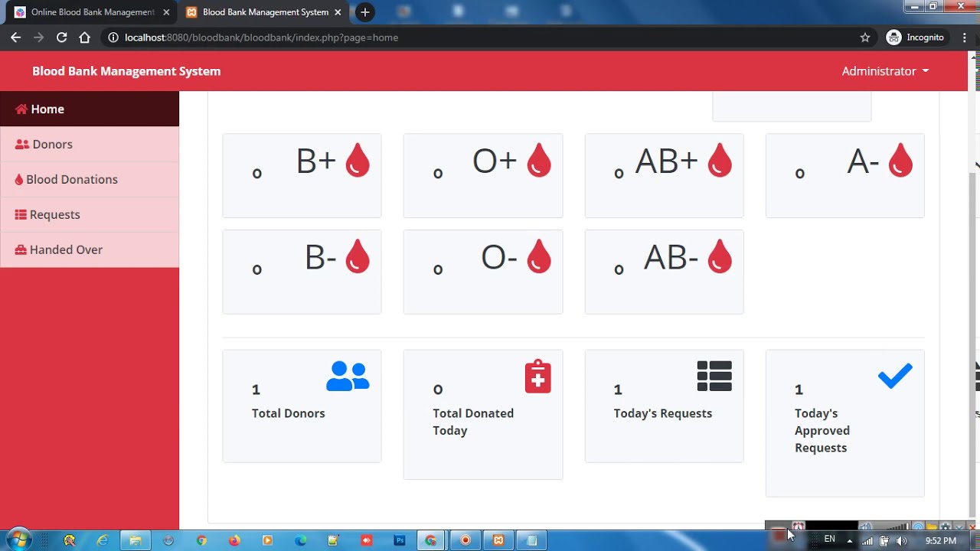Click the toolbox icon beside Handed Over
The image size is (980, 551).
pyautogui.click(x=21, y=249)
